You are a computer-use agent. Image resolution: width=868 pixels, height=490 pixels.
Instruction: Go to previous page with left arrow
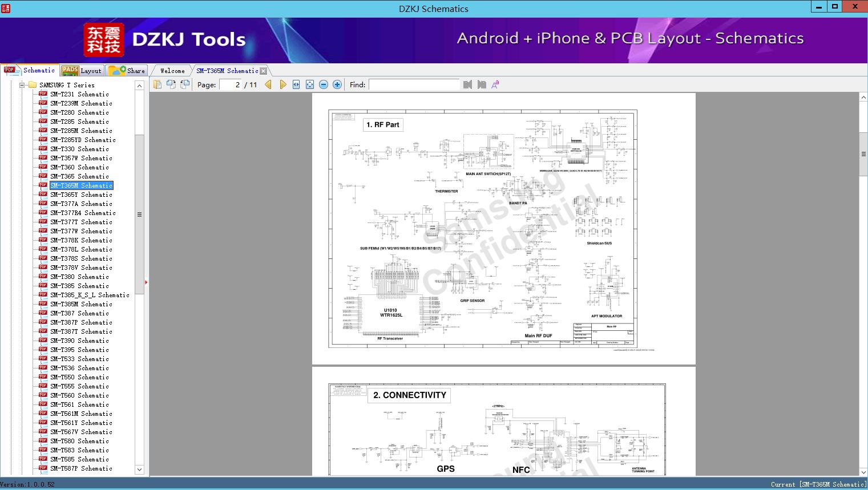pyautogui.click(x=268, y=84)
